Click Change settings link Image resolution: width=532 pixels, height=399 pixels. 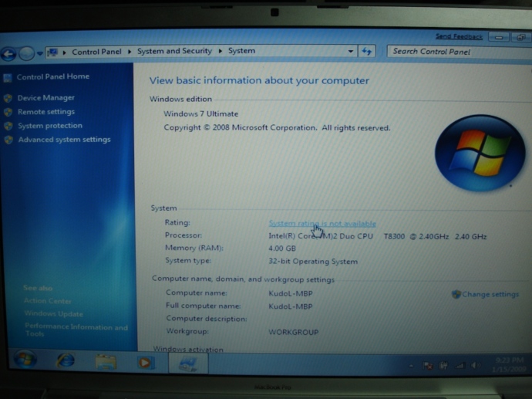pos(490,294)
